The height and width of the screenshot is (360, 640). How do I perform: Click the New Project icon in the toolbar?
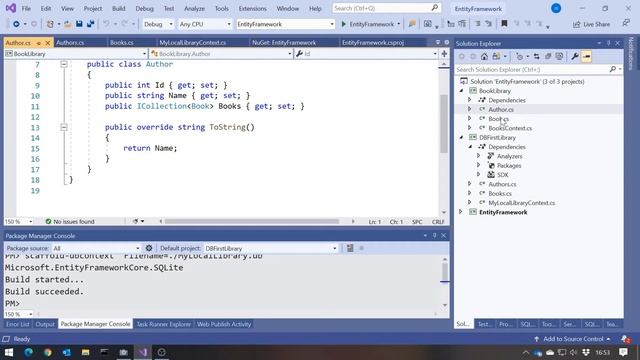50,24
